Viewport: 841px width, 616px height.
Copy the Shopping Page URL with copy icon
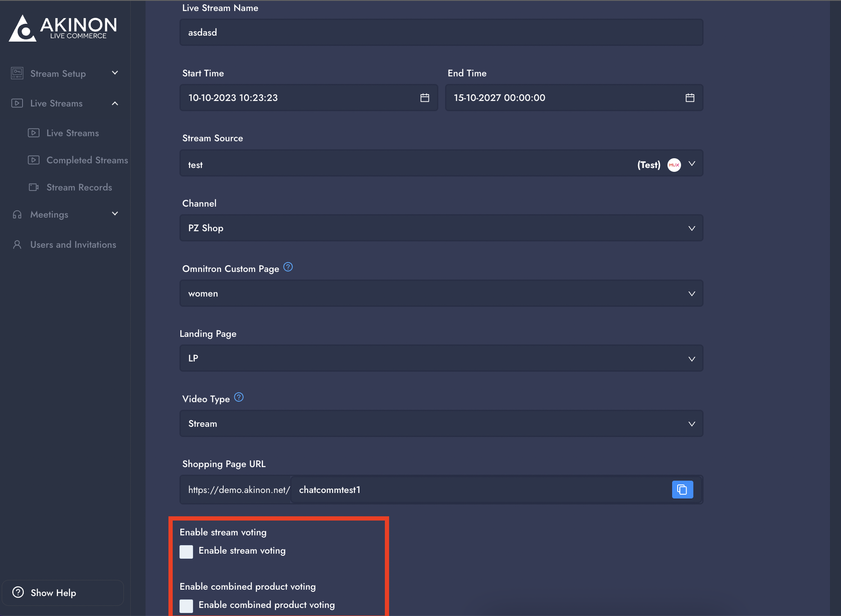(682, 490)
